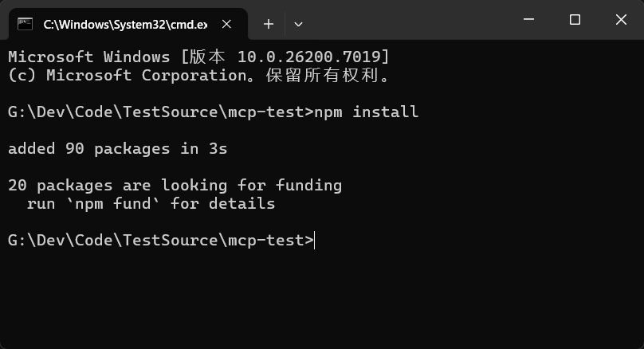Image resolution: width=644 pixels, height=349 pixels.
Task: Minimize the terminal window
Action: [x=529, y=20]
